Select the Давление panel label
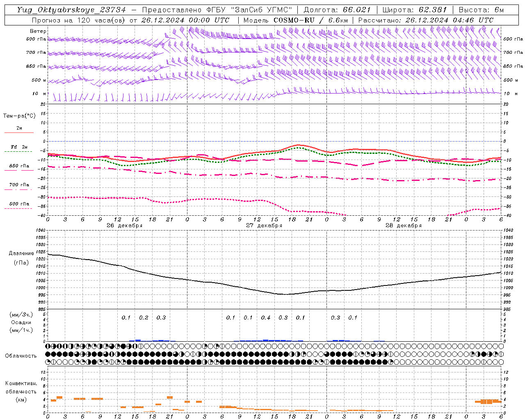525x420 pixels. click(21, 253)
